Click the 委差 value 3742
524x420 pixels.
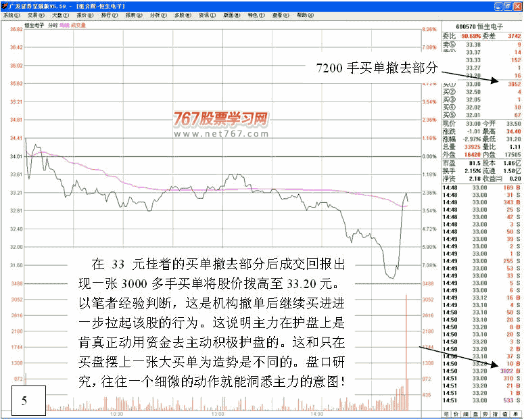(x=515, y=36)
